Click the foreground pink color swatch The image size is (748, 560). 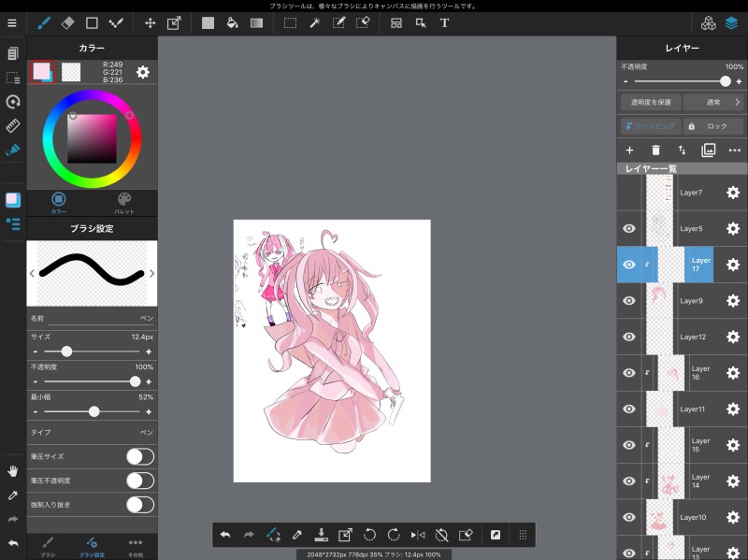[42, 72]
